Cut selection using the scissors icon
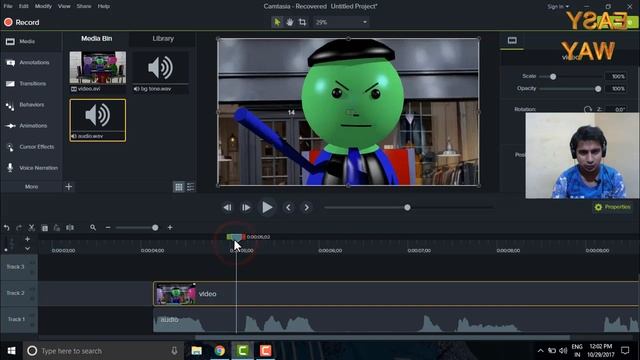640x360 pixels. 31,228
